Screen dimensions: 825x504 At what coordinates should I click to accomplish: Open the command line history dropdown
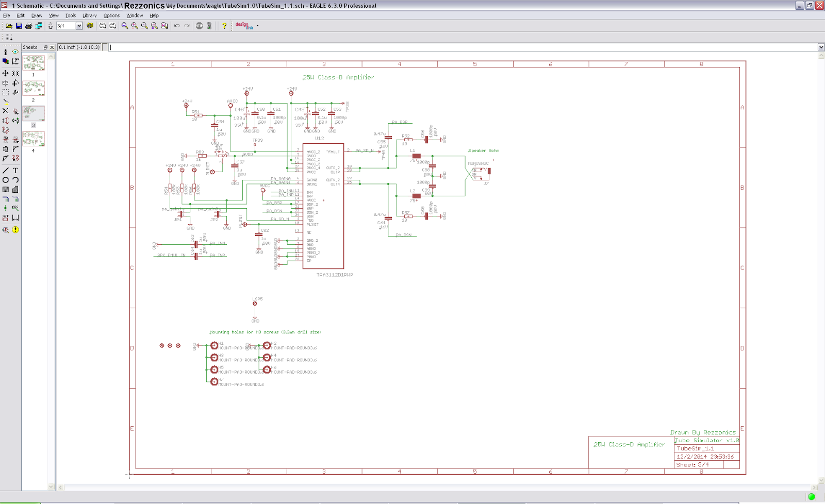pos(821,47)
